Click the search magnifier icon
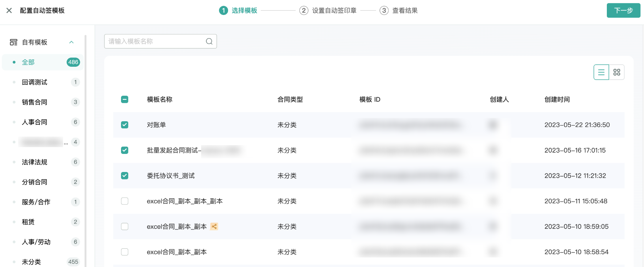644x267 pixels. pos(209,41)
